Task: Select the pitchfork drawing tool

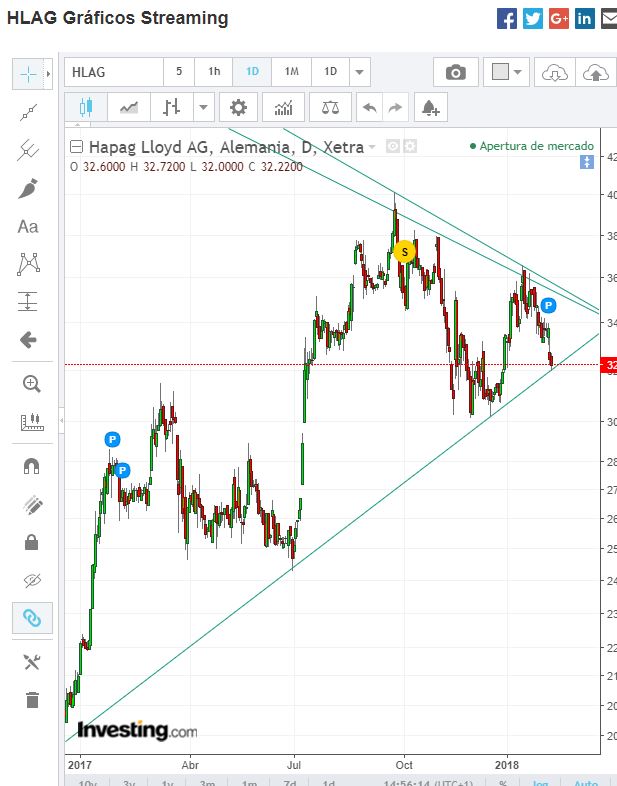Action: (29, 150)
